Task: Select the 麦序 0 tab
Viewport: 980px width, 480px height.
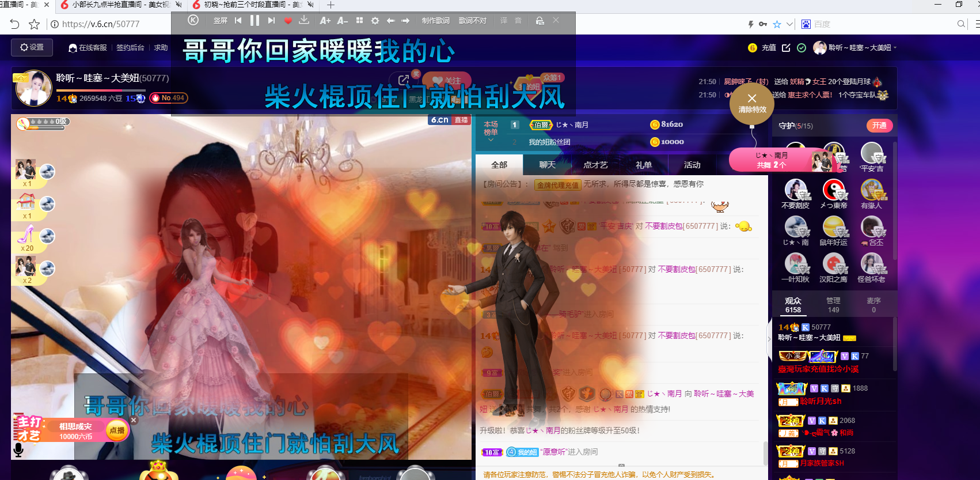Action: [x=873, y=305]
